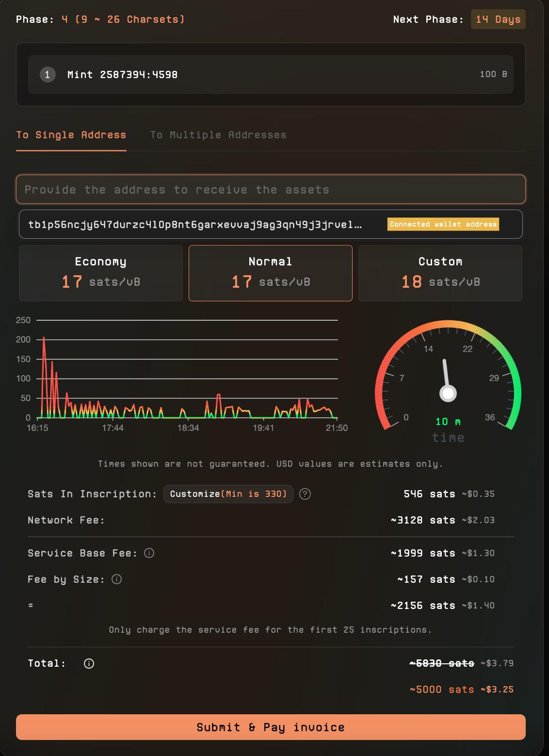Click the 200 peak on fee chart

[44, 338]
